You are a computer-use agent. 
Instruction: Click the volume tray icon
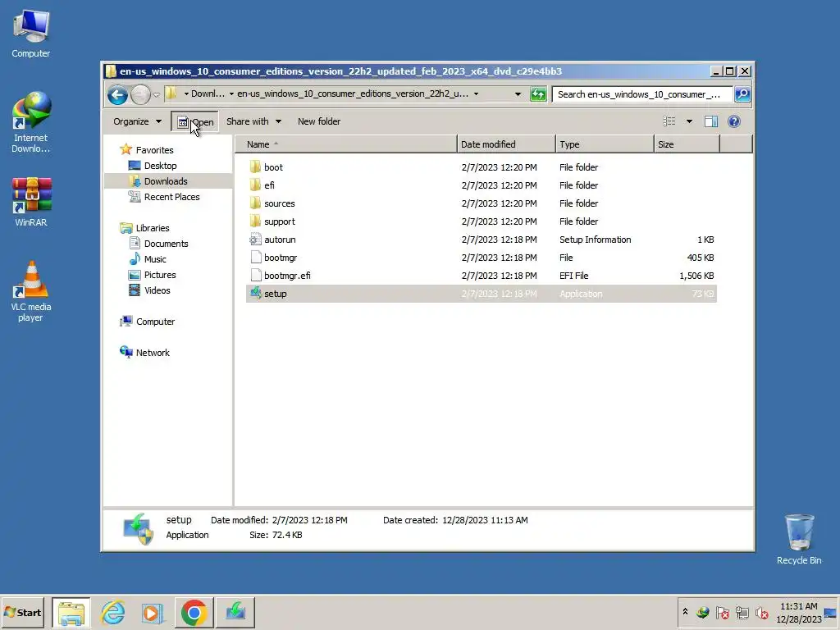coord(762,613)
